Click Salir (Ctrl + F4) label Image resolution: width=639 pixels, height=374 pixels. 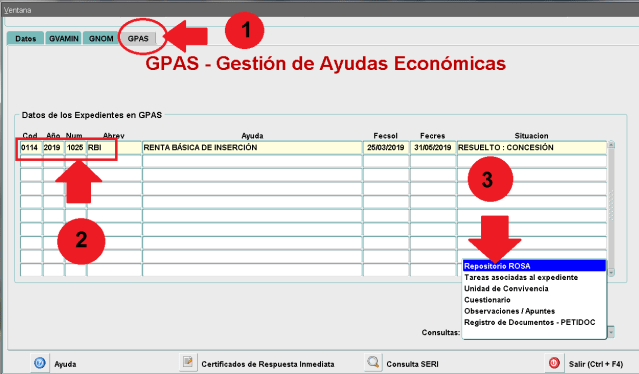click(x=596, y=364)
